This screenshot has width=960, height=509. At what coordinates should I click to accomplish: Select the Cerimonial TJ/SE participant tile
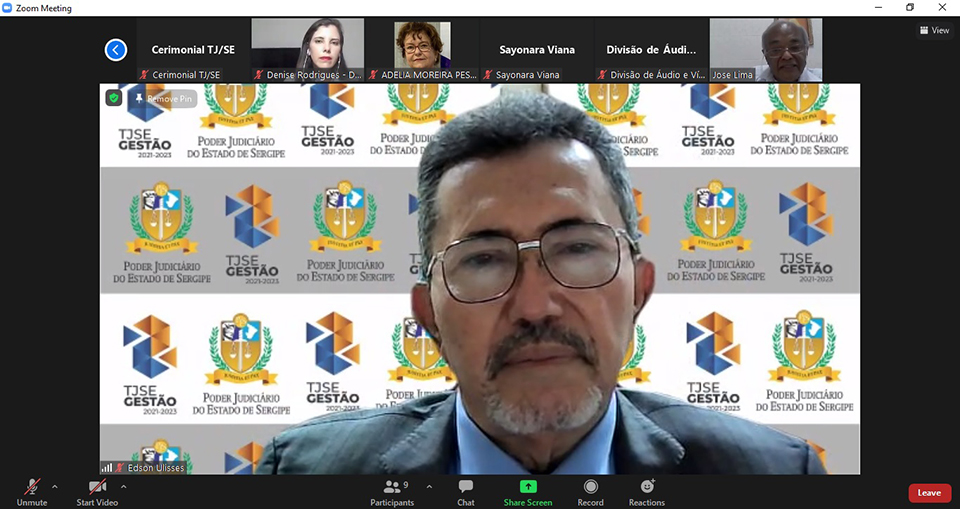pyautogui.click(x=193, y=49)
